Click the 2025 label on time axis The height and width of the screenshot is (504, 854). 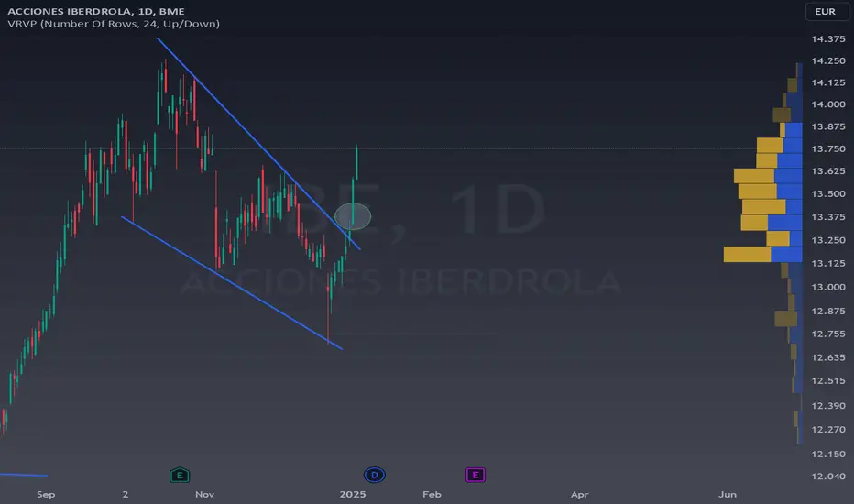pos(353,494)
